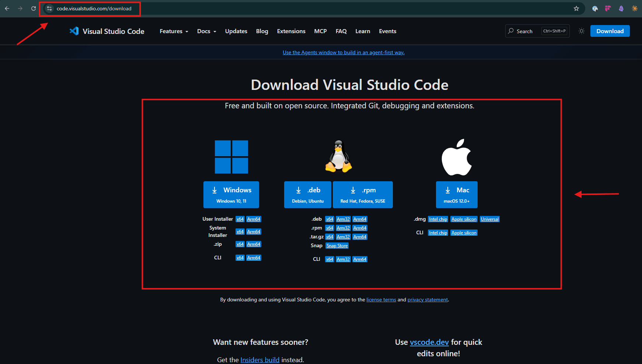This screenshot has height=364, width=642.
Task: Expand the Docs dropdown menu
Action: pyautogui.click(x=207, y=31)
